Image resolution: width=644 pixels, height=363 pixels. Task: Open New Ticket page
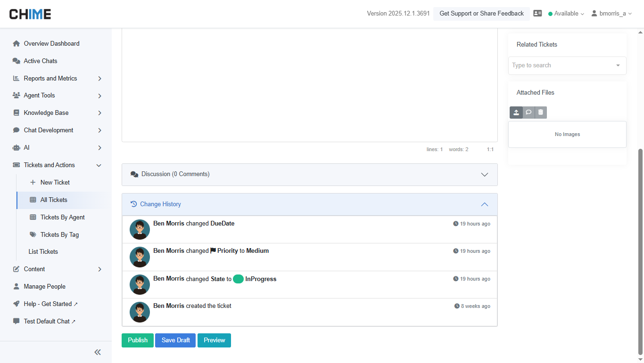[55, 183]
